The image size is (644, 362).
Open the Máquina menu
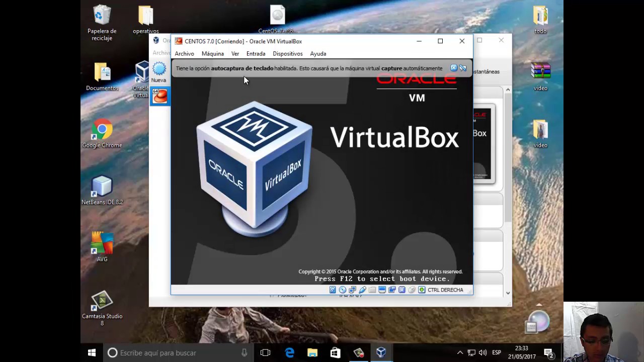pos(212,54)
